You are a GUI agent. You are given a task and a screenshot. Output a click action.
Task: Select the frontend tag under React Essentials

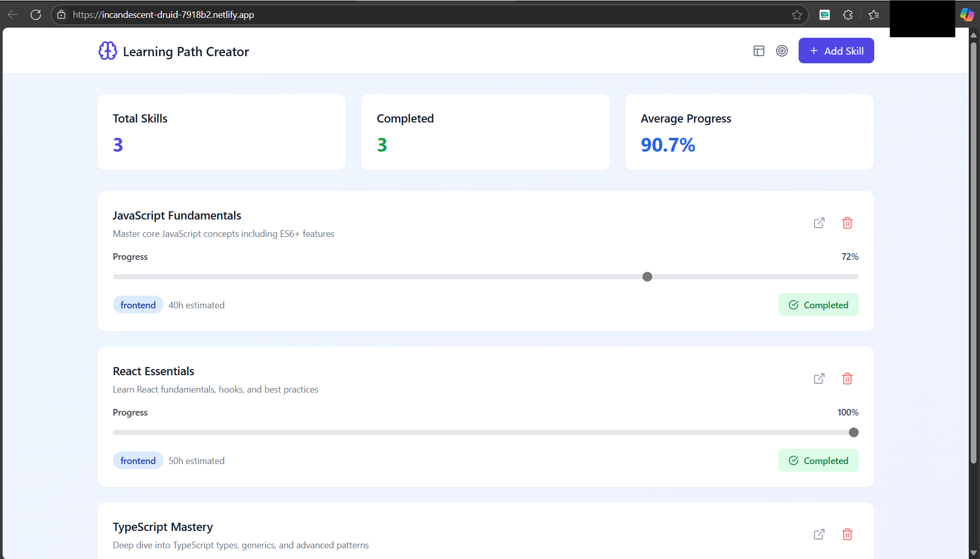(137, 460)
